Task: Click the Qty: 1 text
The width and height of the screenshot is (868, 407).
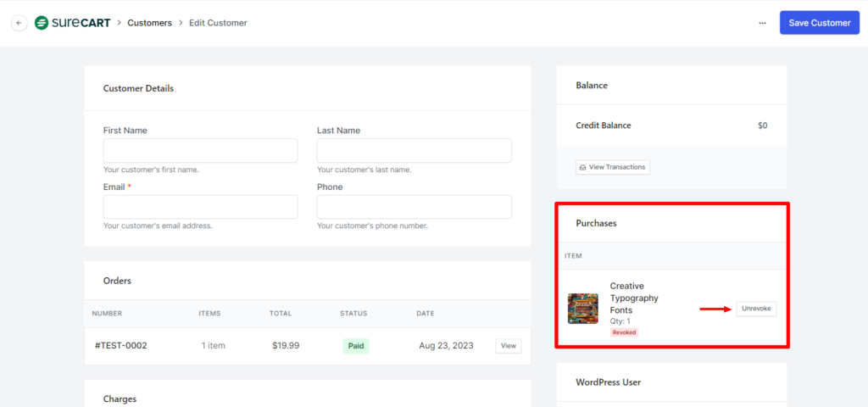Action: (620, 321)
